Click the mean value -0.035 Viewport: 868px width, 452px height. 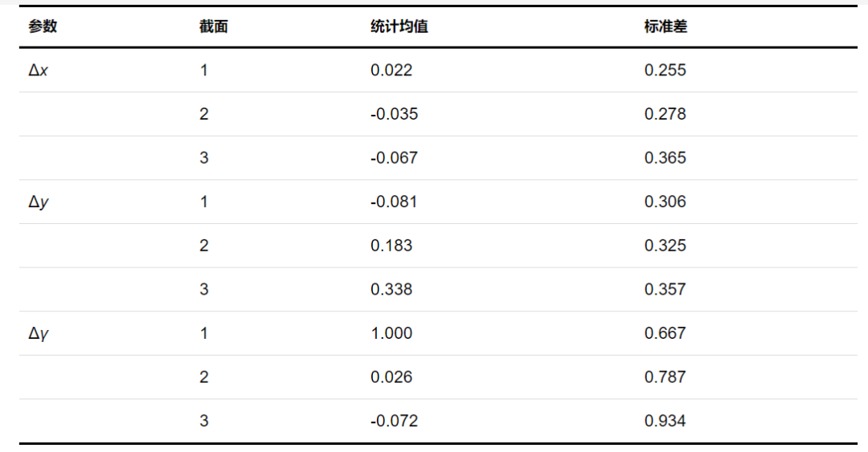coord(394,114)
